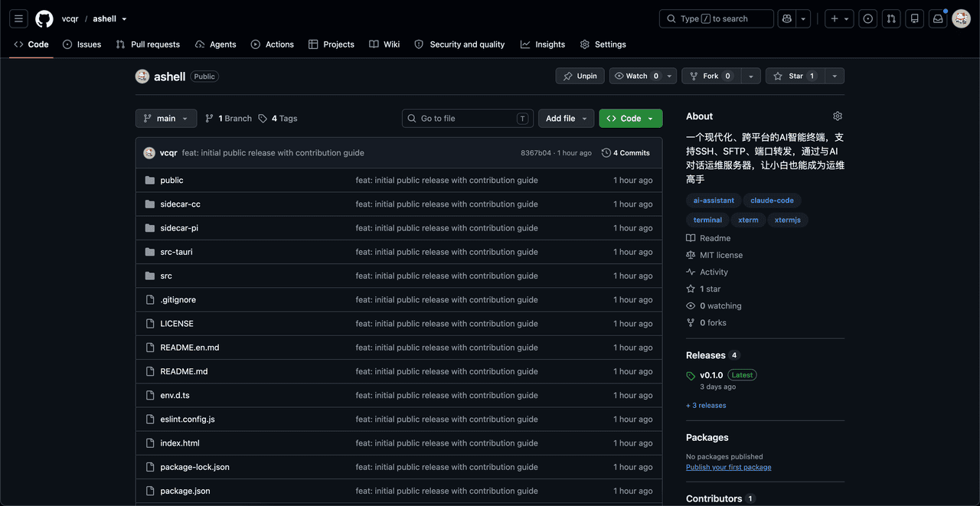Screen dimensions: 980x506
Task: Switch to the Pull requests tab
Action: (148, 44)
